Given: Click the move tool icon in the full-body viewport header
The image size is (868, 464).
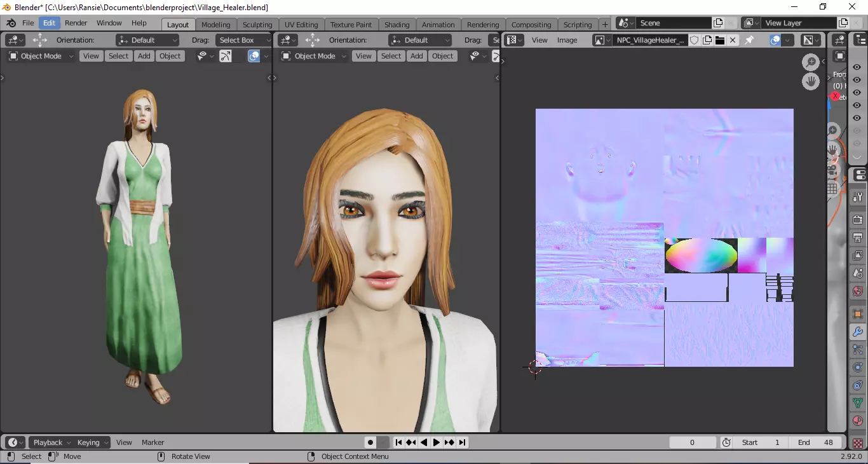Looking at the screenshot, I should 39,40.
